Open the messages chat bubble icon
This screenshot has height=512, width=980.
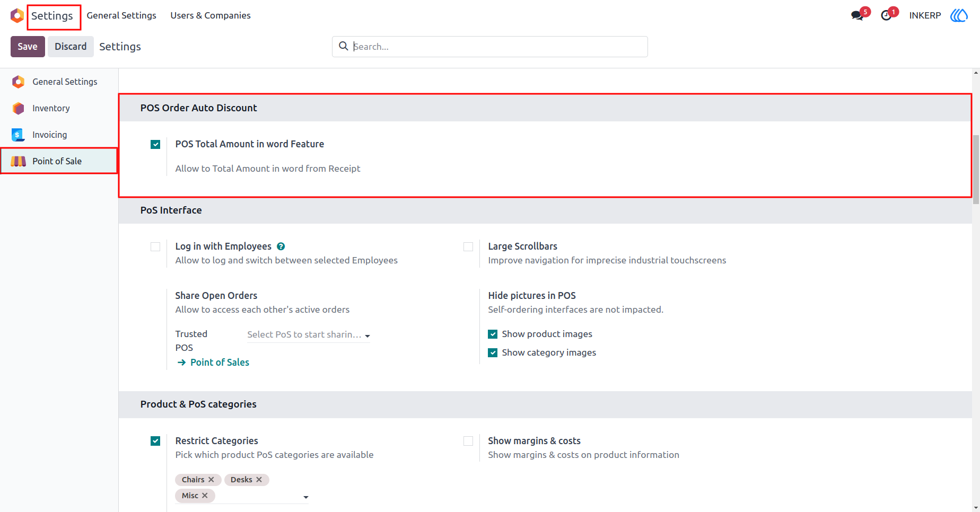(x=857, y=15)
